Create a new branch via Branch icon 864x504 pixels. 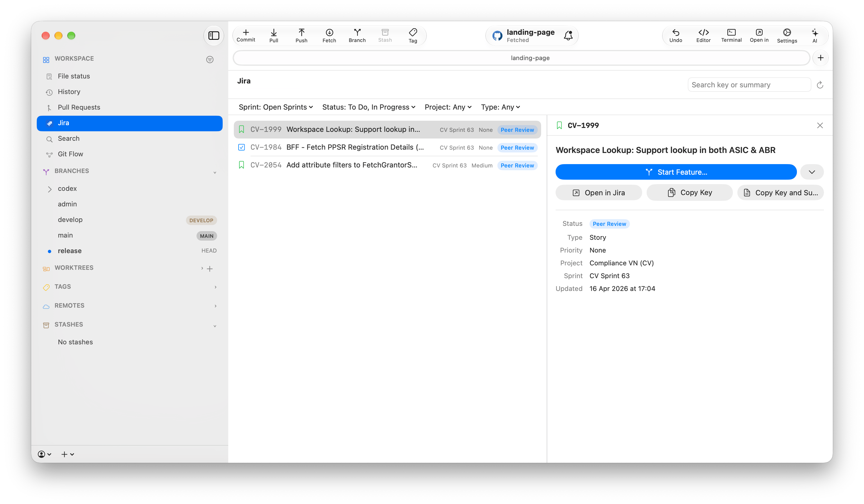coord(357,35)
